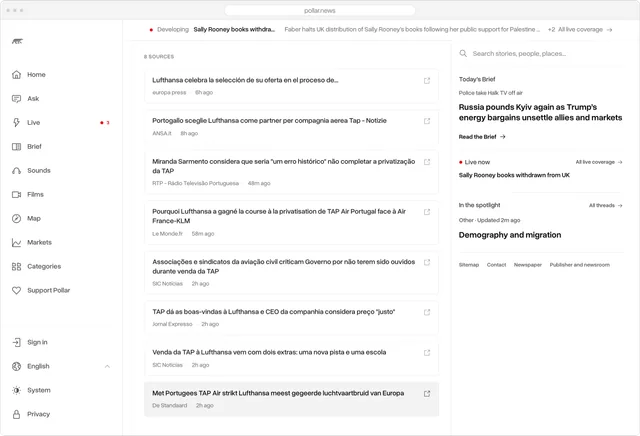Open external link for Le Monde article
The width and height of the screenshot is (640, 436).
click(x=427, y=212)
